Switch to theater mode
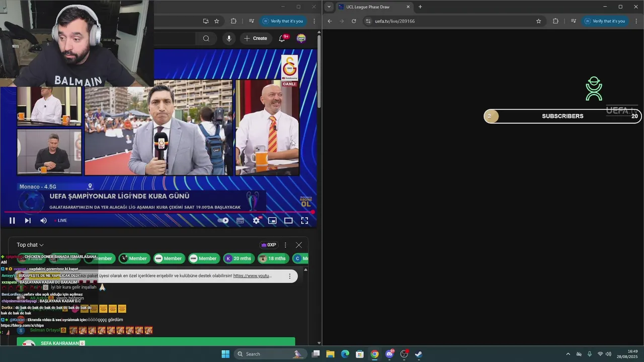The height and width of the screenshot is (362, 644). [x=288, y=220]
